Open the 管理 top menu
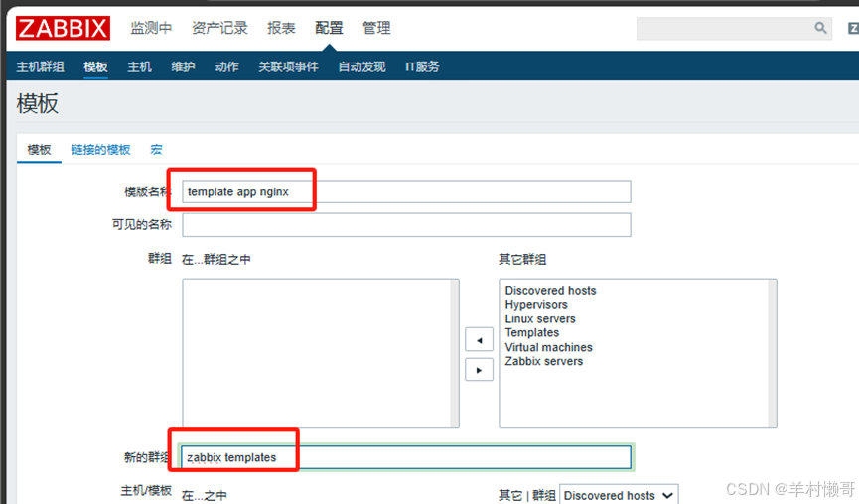Image resolution: width=859 pixels, height=504 pixels. point(376,28)
